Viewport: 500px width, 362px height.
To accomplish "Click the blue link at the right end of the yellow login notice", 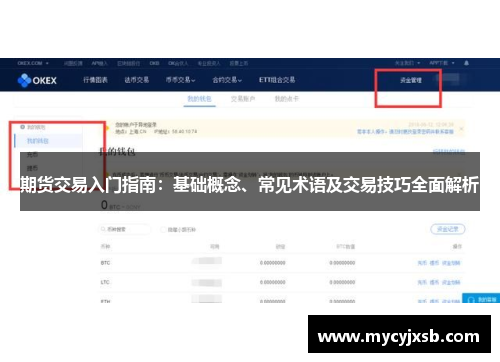I will [x=405, y=132].
